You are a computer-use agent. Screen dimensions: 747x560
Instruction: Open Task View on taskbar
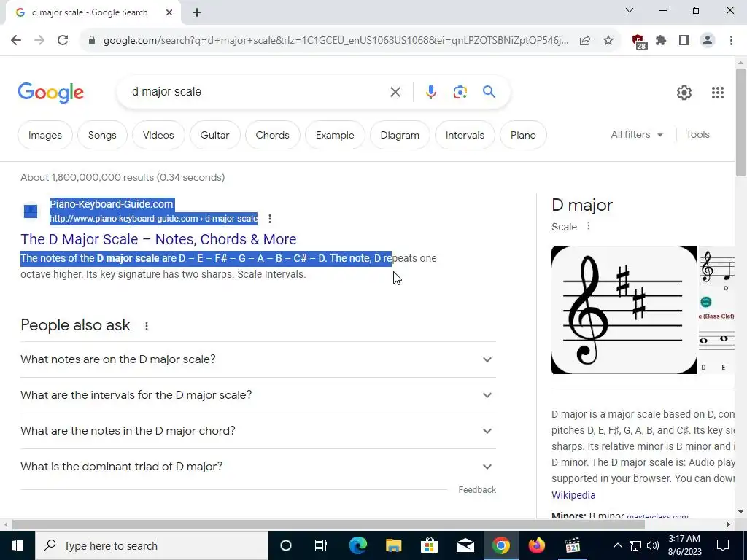click(x=321, y=545)
